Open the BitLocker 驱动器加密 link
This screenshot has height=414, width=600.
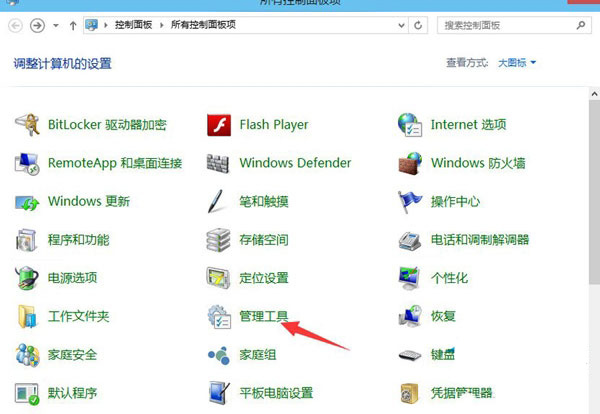click(x=107, y=125)
